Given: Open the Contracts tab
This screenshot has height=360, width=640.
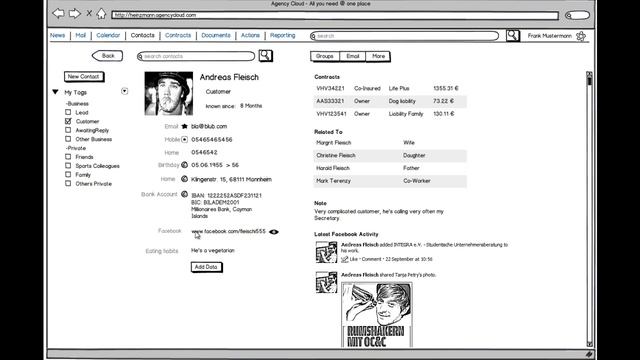Looking at the screenshot, I should pos(178,36).
